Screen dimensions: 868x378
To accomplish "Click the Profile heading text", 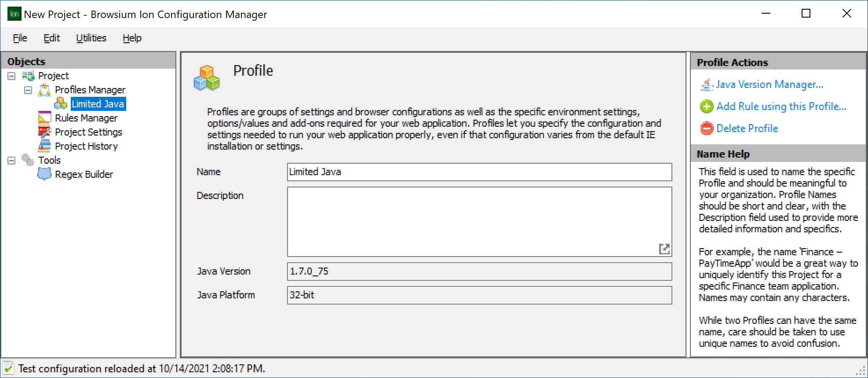I will (253, 70).
